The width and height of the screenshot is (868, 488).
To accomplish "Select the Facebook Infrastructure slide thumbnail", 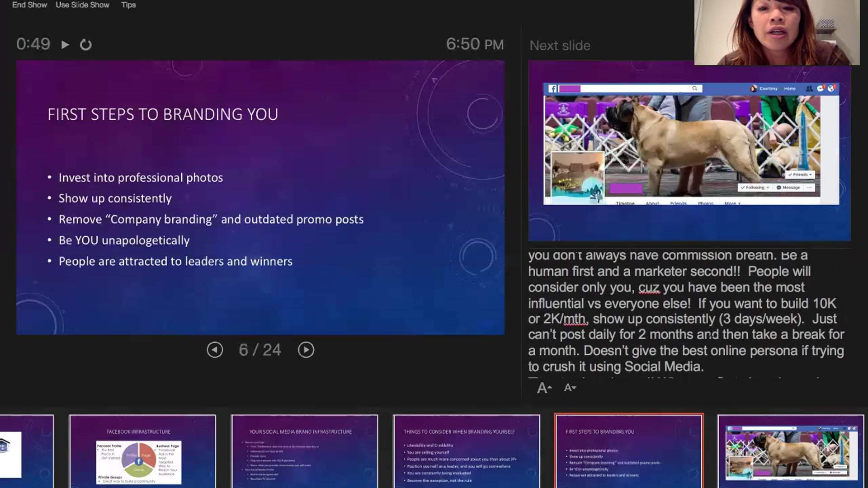I will pos(142,451).
